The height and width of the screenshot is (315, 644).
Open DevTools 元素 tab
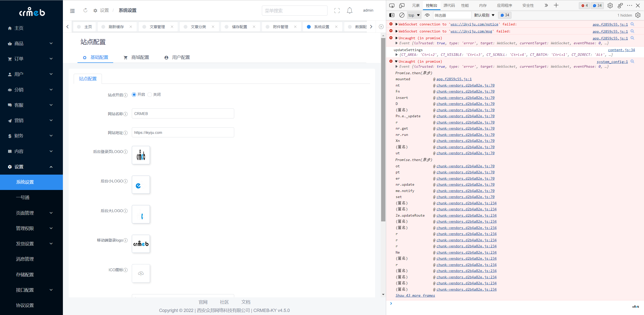[x=416, y=5]
